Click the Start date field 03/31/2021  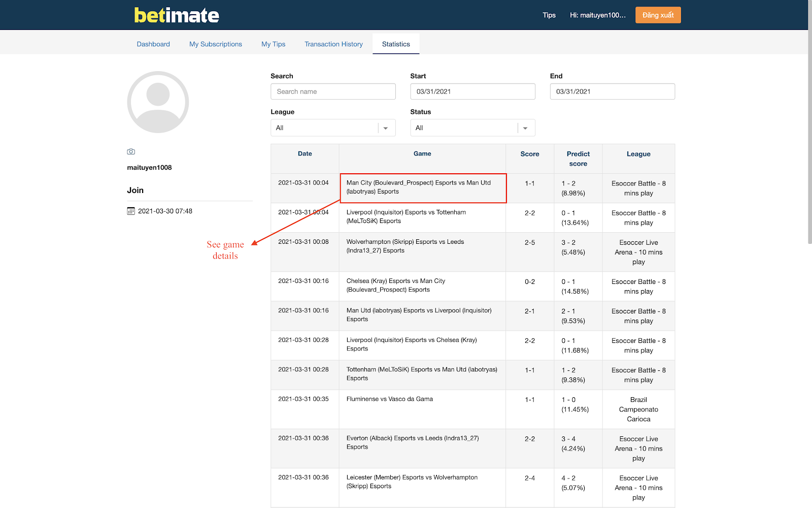(472, 91)
